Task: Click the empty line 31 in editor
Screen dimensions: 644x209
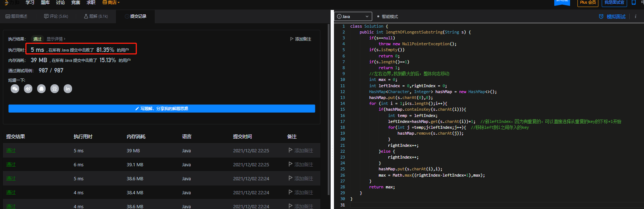Action: tap(497, 205)
